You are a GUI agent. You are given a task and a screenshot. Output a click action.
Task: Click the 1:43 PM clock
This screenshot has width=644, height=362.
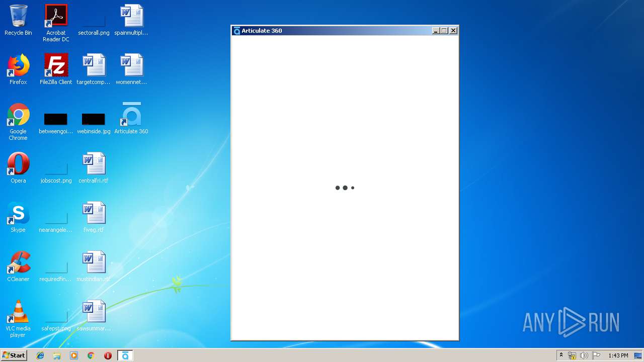(x=618, y=355)
